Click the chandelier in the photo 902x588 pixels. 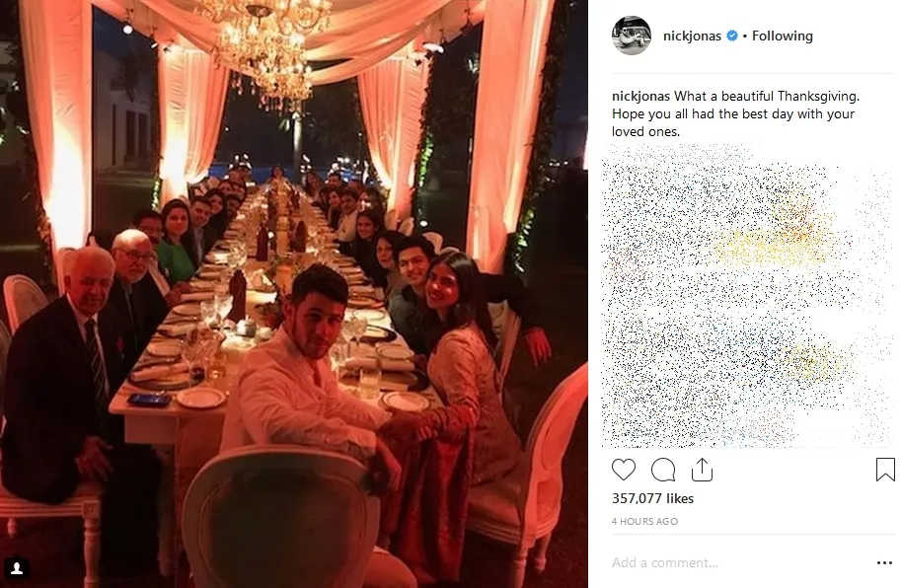[x=266, y=44]
